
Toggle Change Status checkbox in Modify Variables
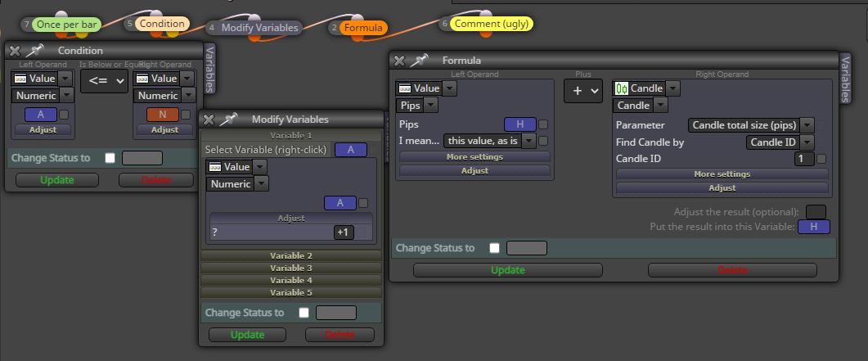(304, 313)
